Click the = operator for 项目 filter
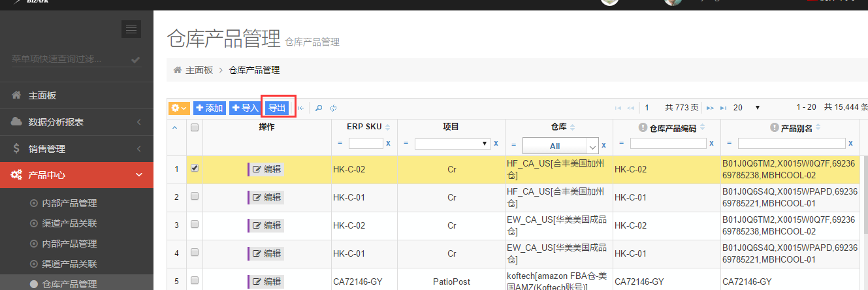The height and width of the screenshot is (290, 868). coord(406,143)
